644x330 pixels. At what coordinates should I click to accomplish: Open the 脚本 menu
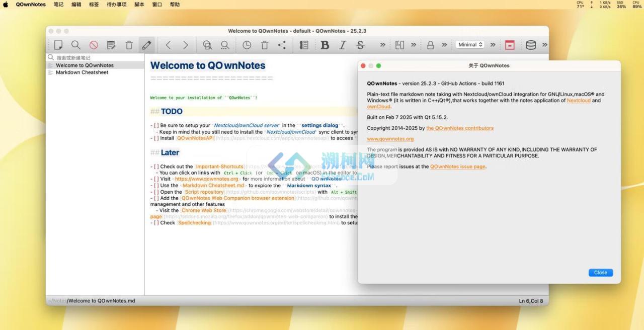pyautogui.click(x=139, y=5)
